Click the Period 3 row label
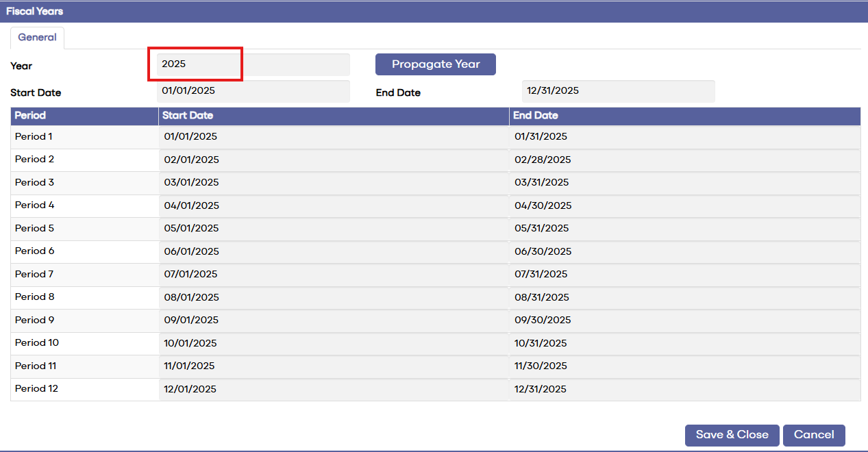Viewport: 868px width, 452px height. tap(34, 182)
